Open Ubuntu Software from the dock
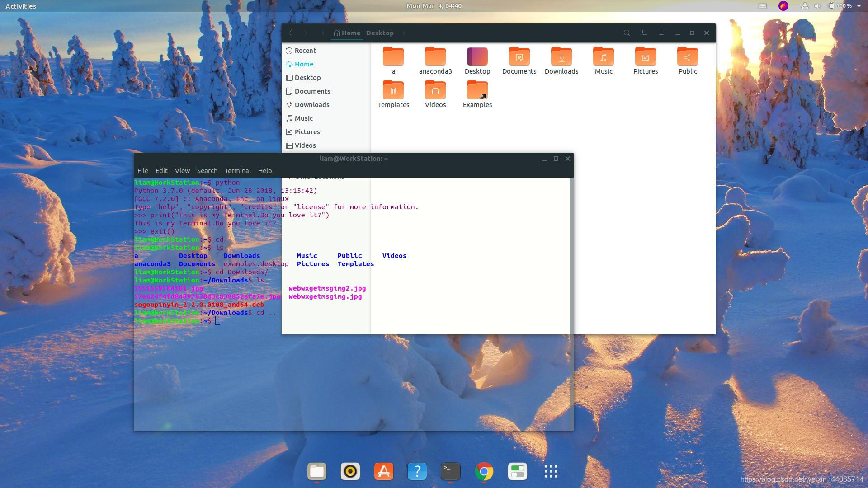868x488 pixels. pyautogui.click(x=384, y=471)
